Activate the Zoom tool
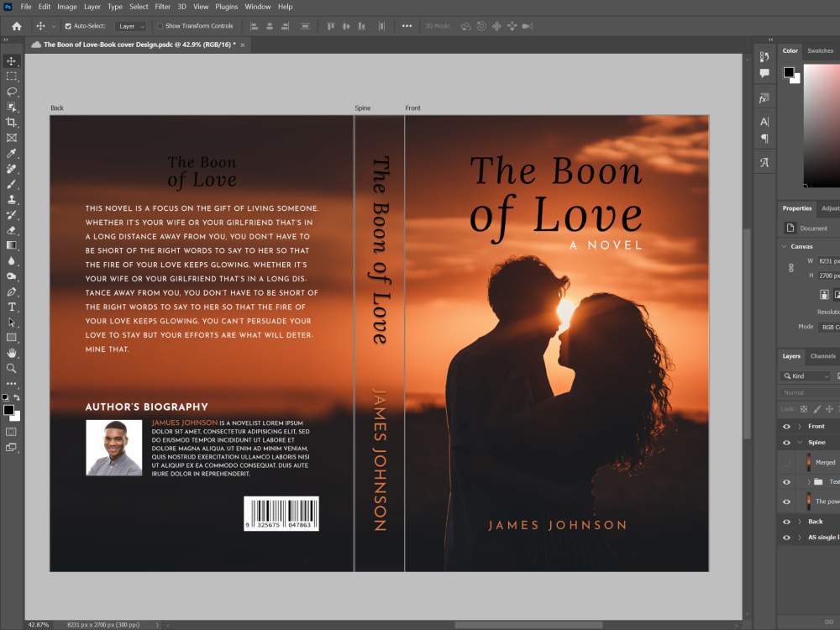This screenshot has width=840, height=630. pos(12,367)
